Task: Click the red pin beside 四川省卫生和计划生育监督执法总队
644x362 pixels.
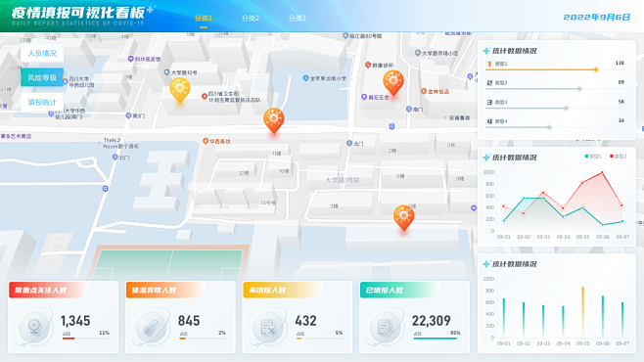Action: coord(205,96)
